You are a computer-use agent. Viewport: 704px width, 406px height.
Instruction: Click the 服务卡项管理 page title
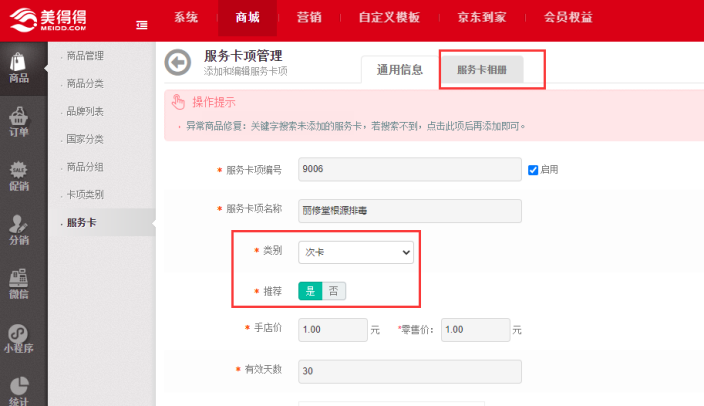(243, 56)
